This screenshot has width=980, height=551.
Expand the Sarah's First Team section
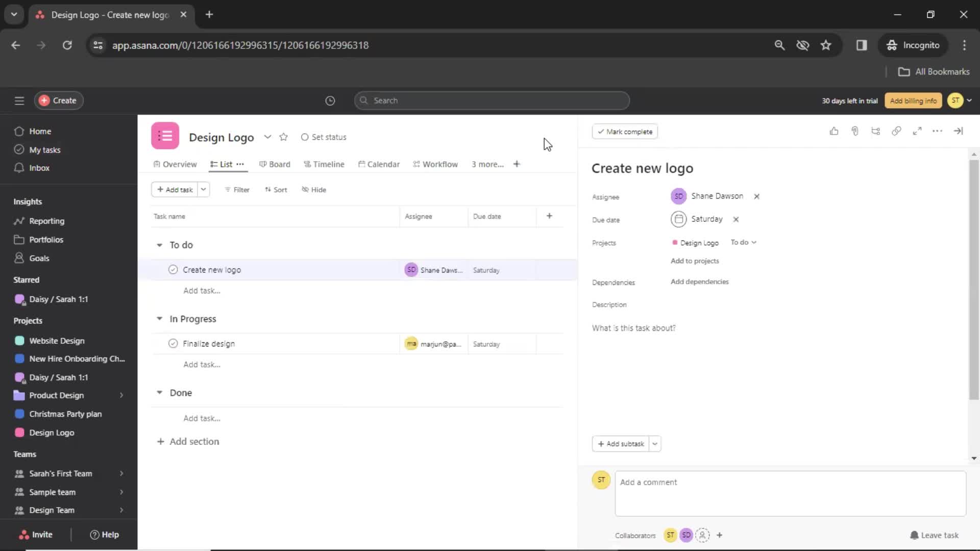(x=120, y=473)
